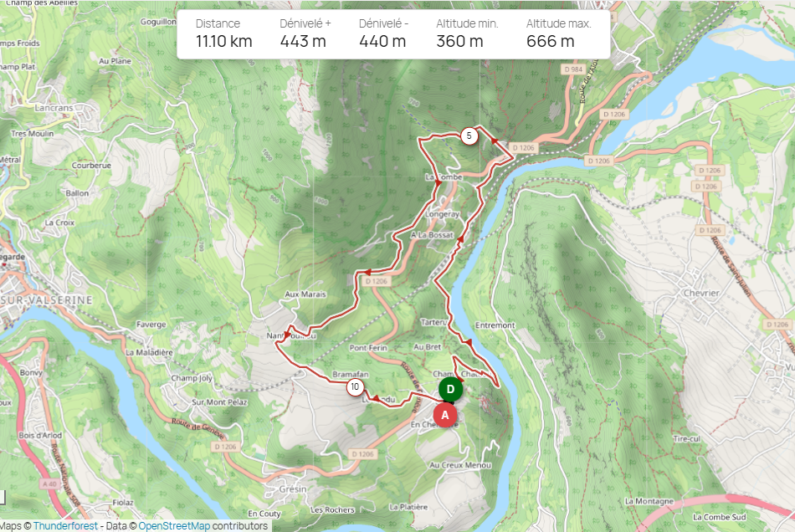
Task: Click the red A arrival marker
Action: (x=445, y=416)
